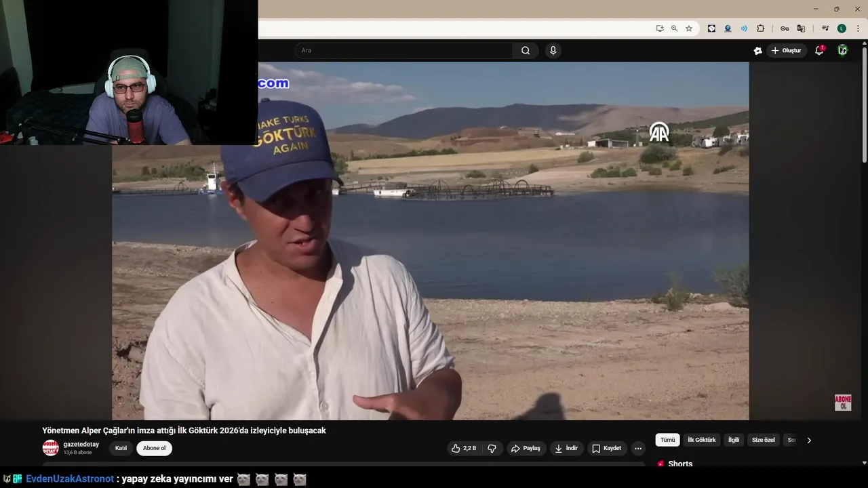Open the Oluştur create button
868x488 pixels.
(x=786, y=50)
